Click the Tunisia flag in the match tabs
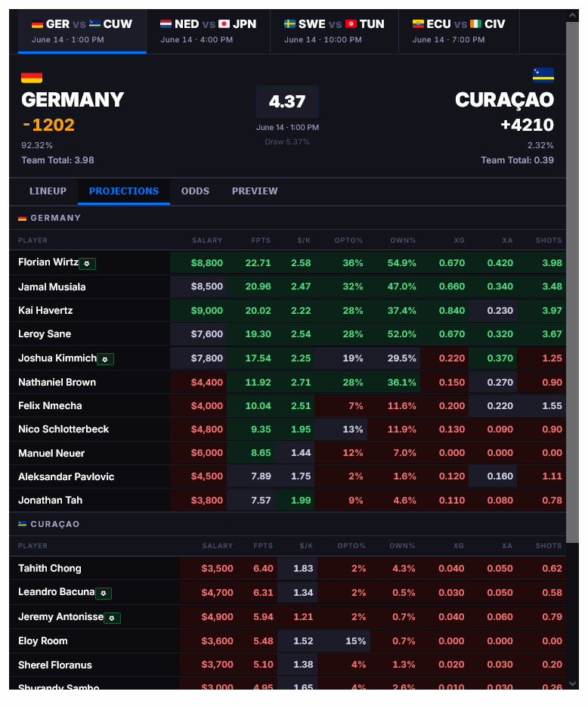The width and height of the screenshot is (588, 707). click(351, 24)
